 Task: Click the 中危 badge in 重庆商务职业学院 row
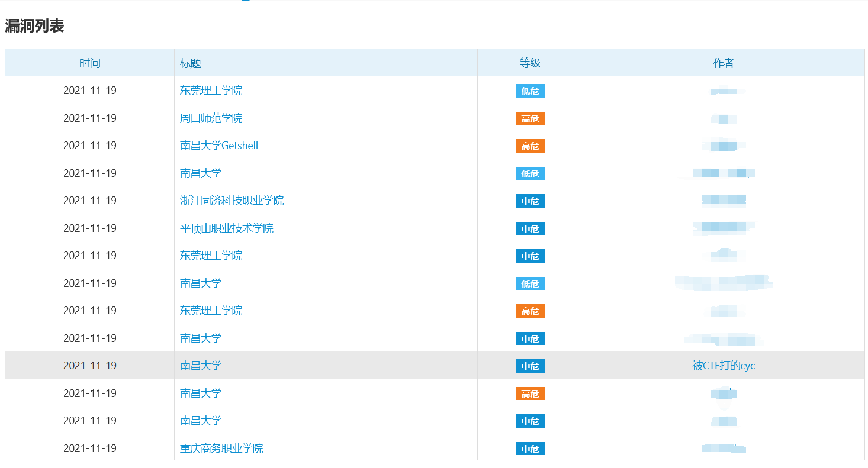(x=530, y=448)
